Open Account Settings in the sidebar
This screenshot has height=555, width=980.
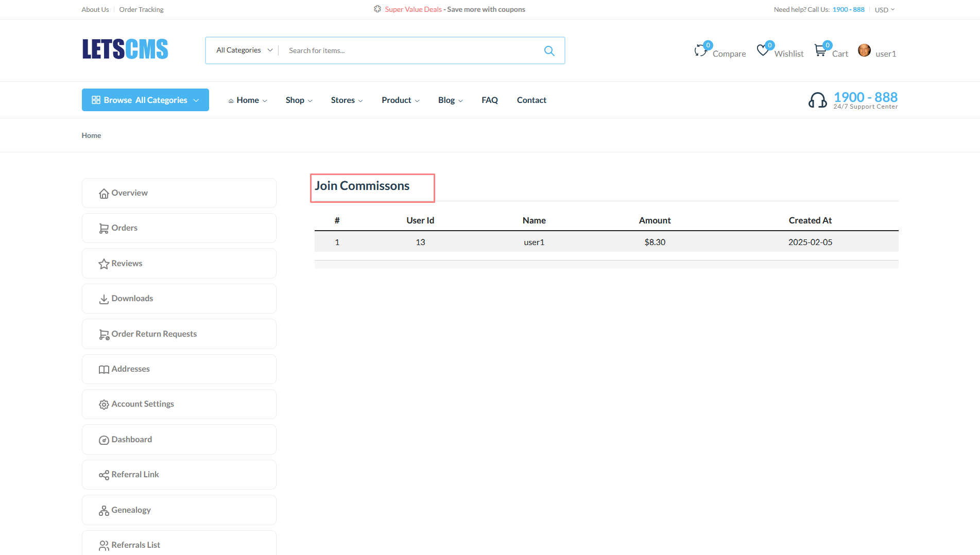tap(143, 404)
